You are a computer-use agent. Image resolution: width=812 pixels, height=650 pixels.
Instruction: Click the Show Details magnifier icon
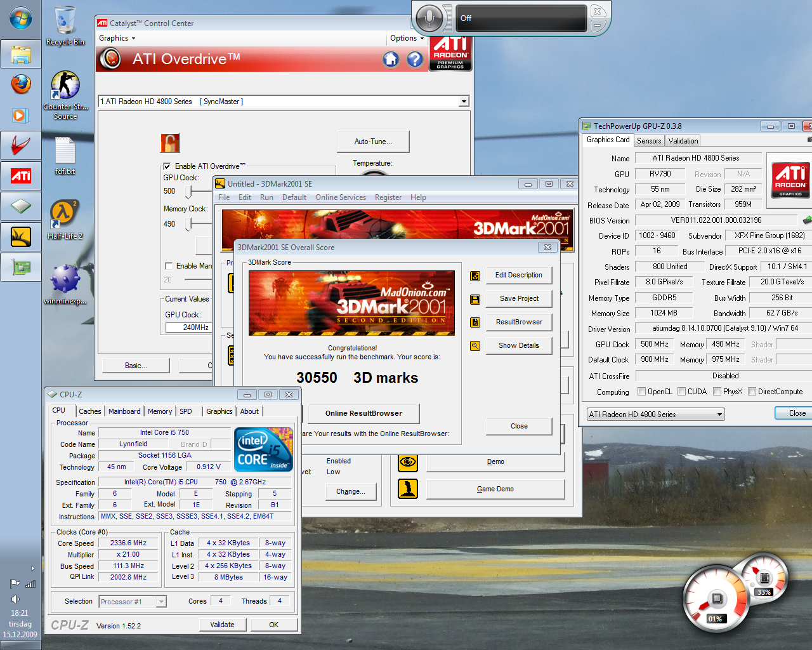[475, 346]
